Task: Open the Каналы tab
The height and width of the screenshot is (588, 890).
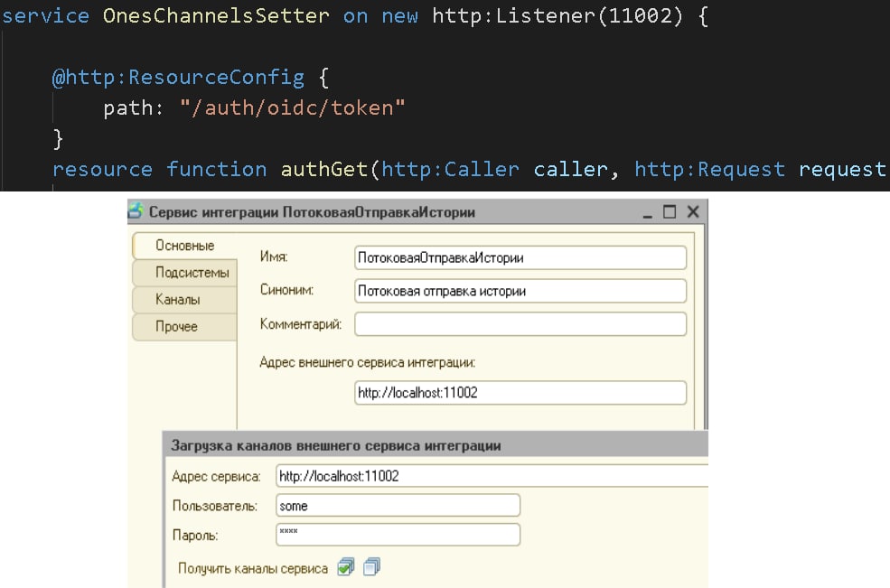Action: tap(185, 300)
